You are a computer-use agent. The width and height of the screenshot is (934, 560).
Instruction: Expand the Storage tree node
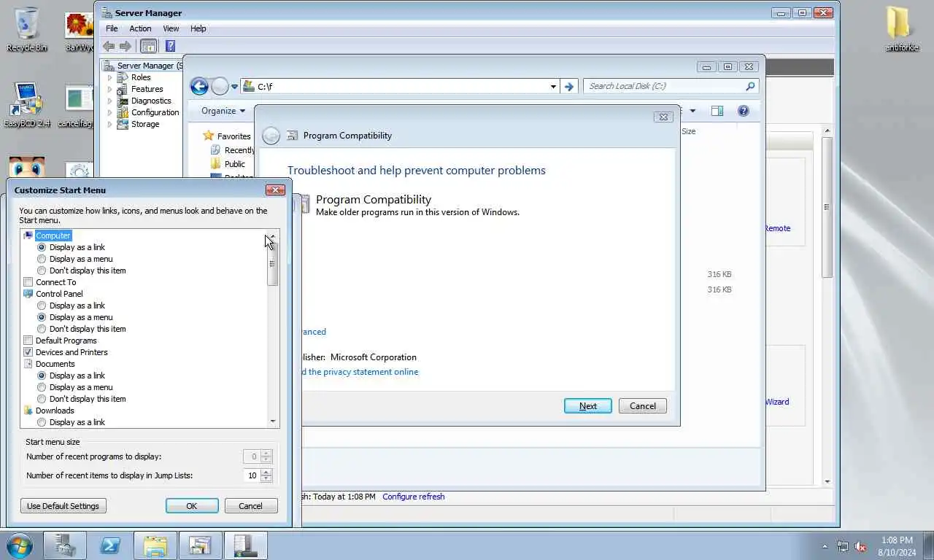pos(110,124)
